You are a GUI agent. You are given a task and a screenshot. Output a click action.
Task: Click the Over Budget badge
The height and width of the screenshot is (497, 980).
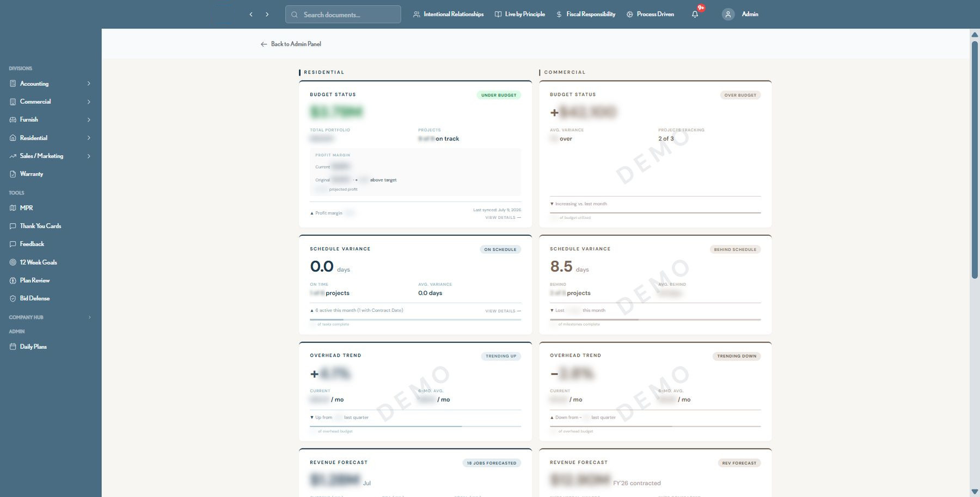(740, 95)
